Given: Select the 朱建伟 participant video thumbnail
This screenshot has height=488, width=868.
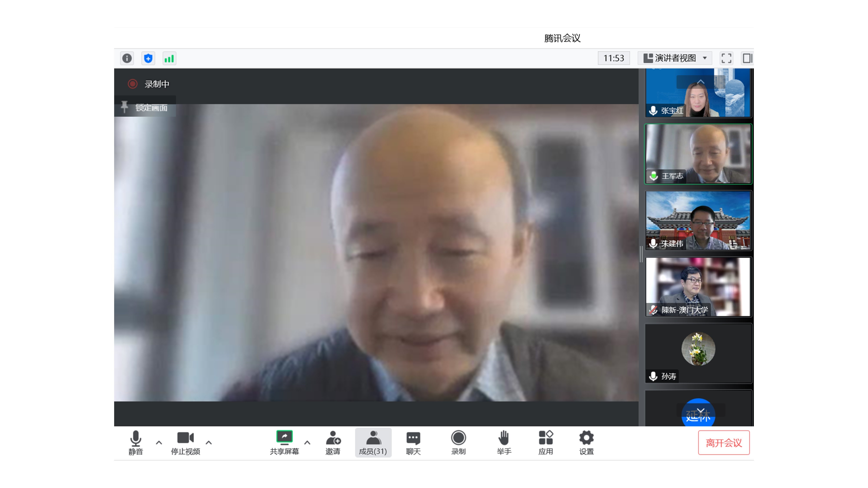Looking at the screenshot, I should [x=698, y=220].
